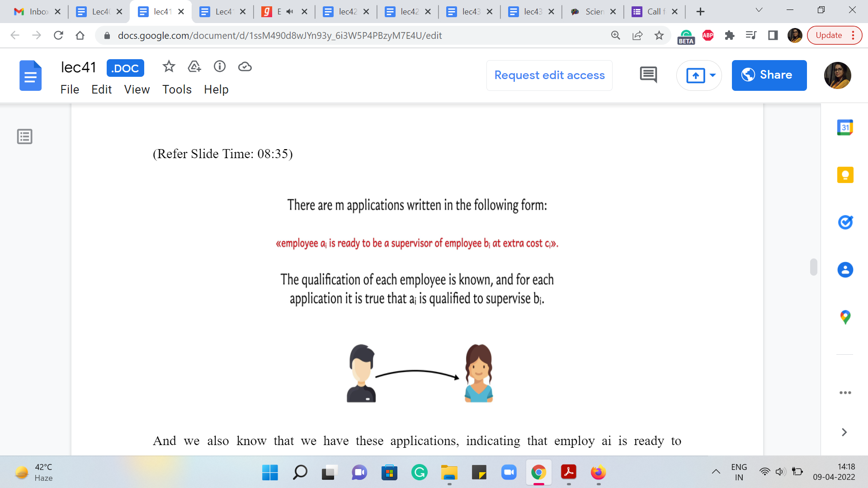
Task: Open the document details info icon
Action: point(220,67)
